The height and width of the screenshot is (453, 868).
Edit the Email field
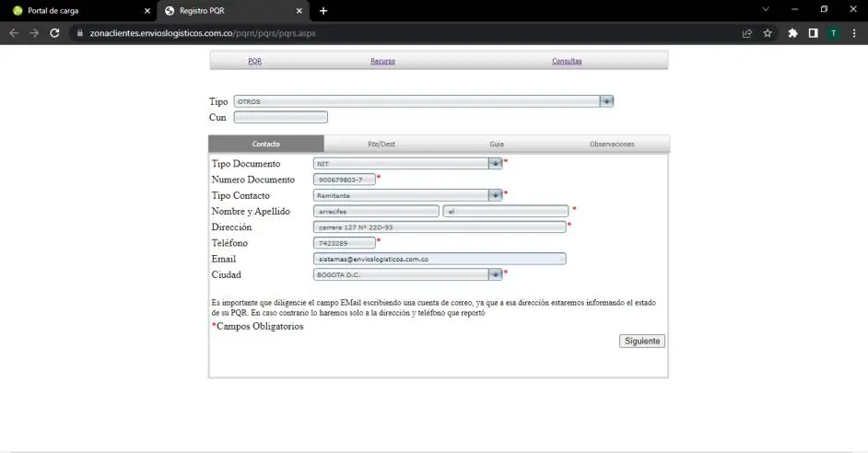(440, 259)
